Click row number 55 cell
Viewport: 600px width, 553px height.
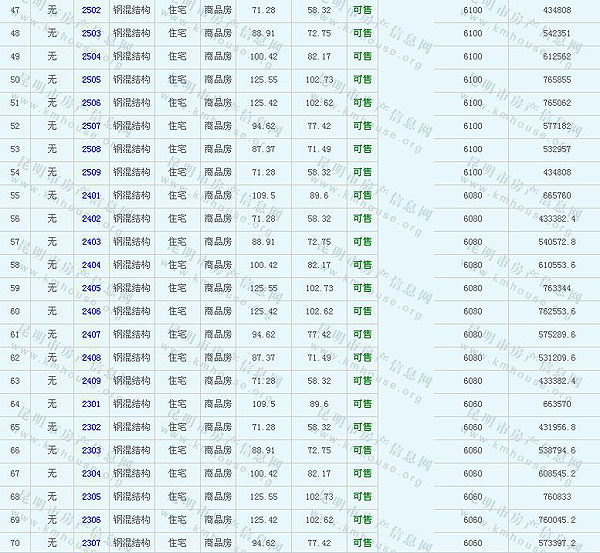click(15, 195)
